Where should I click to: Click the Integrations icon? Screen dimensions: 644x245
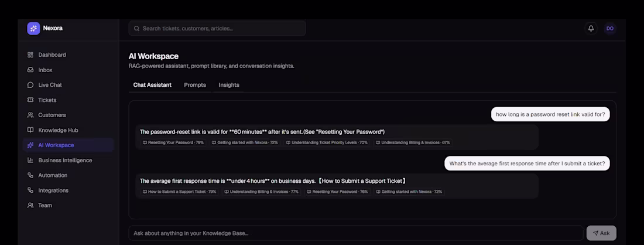30,190
